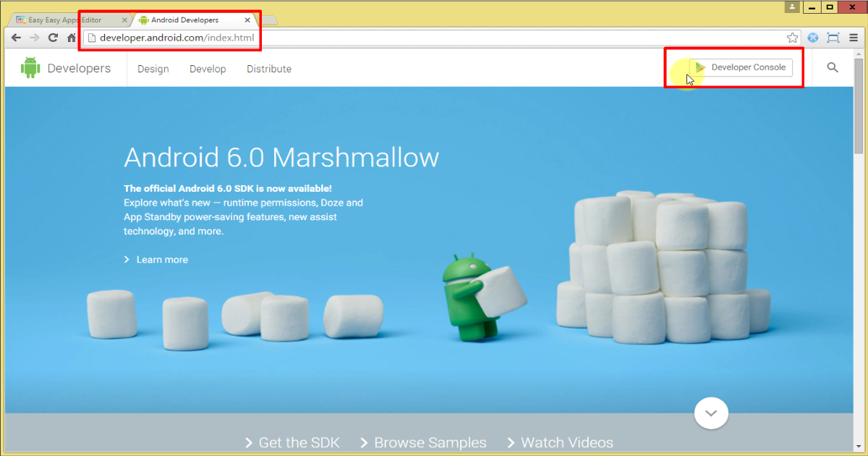Viewport: 868px width, 456px height.
Task: Click the back navigation arrow
Action: 16,38
